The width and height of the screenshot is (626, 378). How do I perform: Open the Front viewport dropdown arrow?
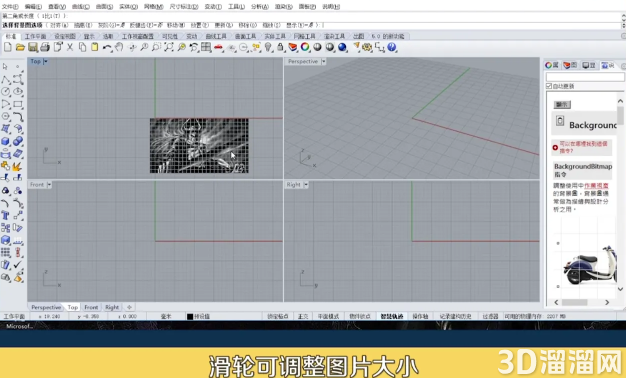(50, 185)
